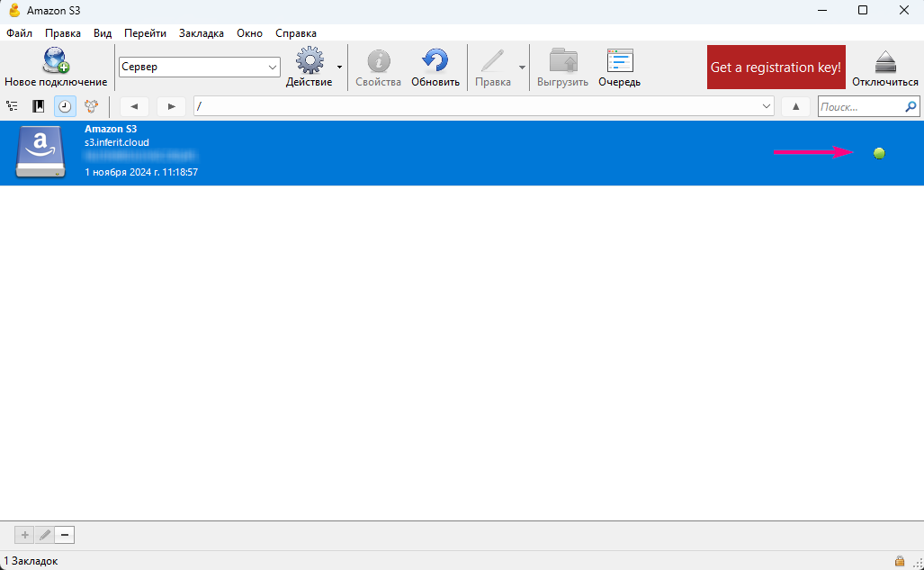The image size is (924, 570).
Task: Open the Правка menu in menu bar
Action: tap(63, 33)
